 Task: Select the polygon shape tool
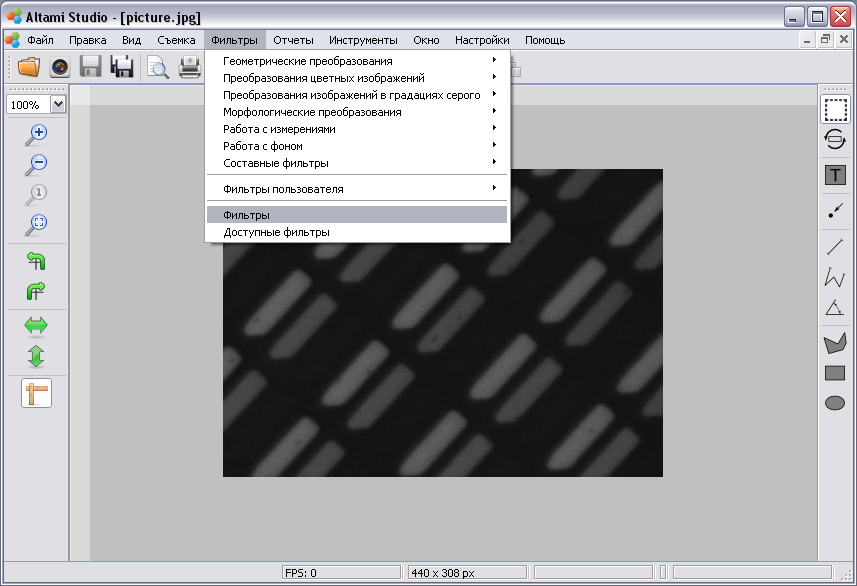tap(835, 343)
